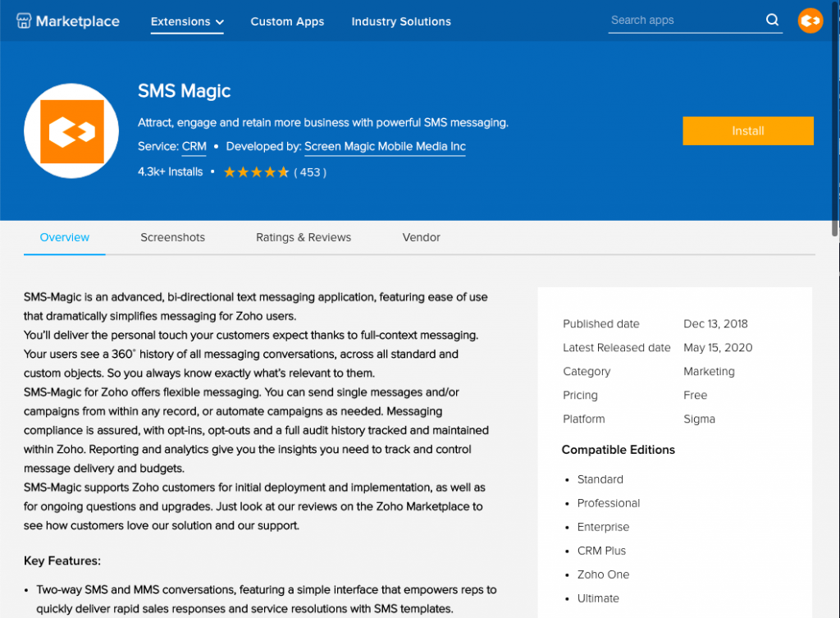Image resolution: width=840 pixels, height=618 pixels.
Task: Expand the Extensions dropdown
Action: point(187,21)
